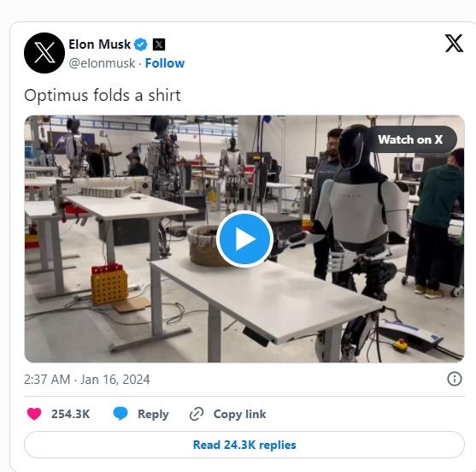Screen dimensions: 476x472
Task: Open the tweet info circle icon
Action: point(455,379)
